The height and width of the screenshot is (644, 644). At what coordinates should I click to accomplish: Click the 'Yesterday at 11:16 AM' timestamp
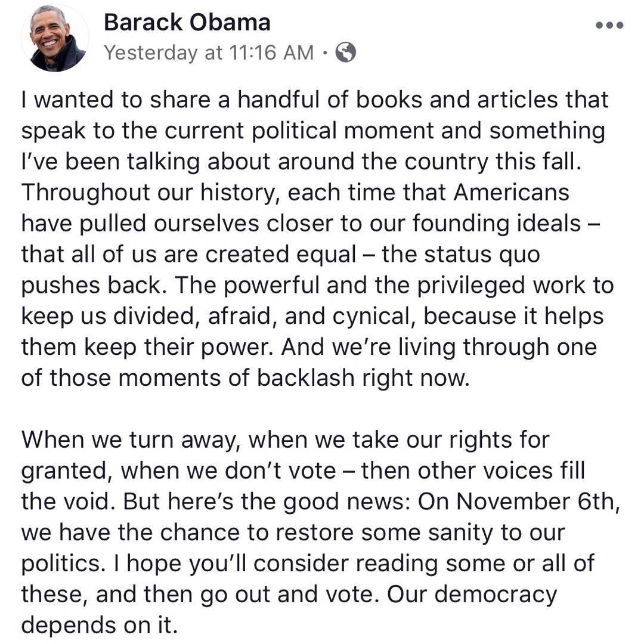pyautogui.click(x=208, y=53)
